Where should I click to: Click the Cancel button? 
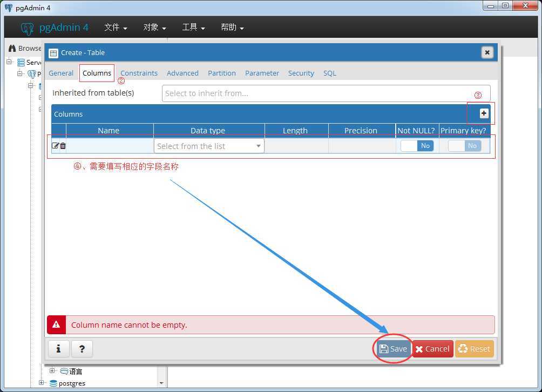[x=432, y=348]
